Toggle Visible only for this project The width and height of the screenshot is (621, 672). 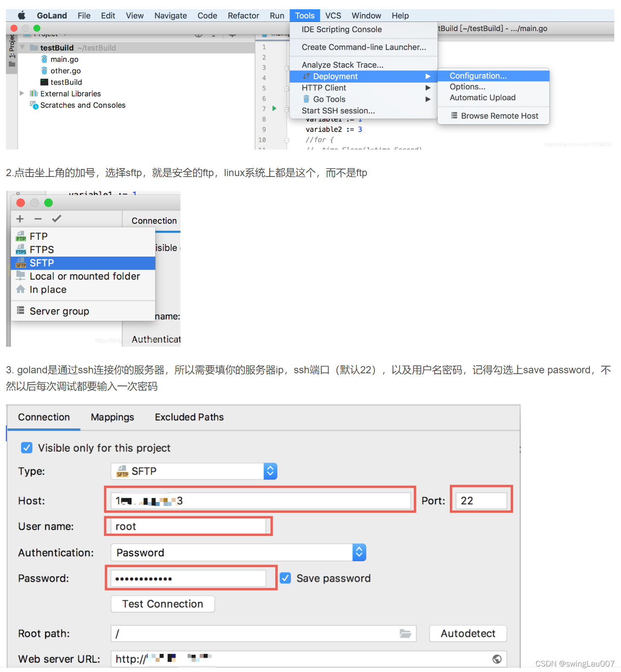click(27, 447)
